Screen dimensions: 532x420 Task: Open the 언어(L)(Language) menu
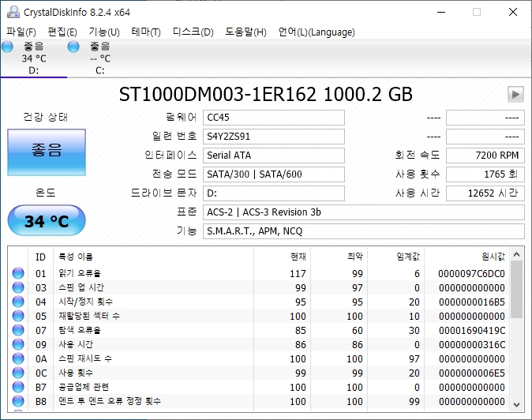click(x=317, y=32)
